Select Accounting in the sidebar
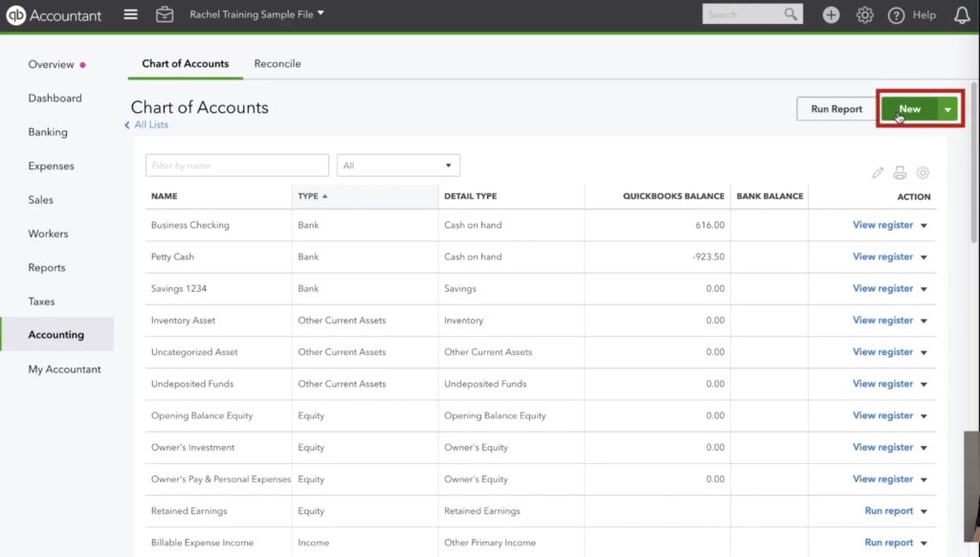 pyautogui.click(x=56, y=334)
